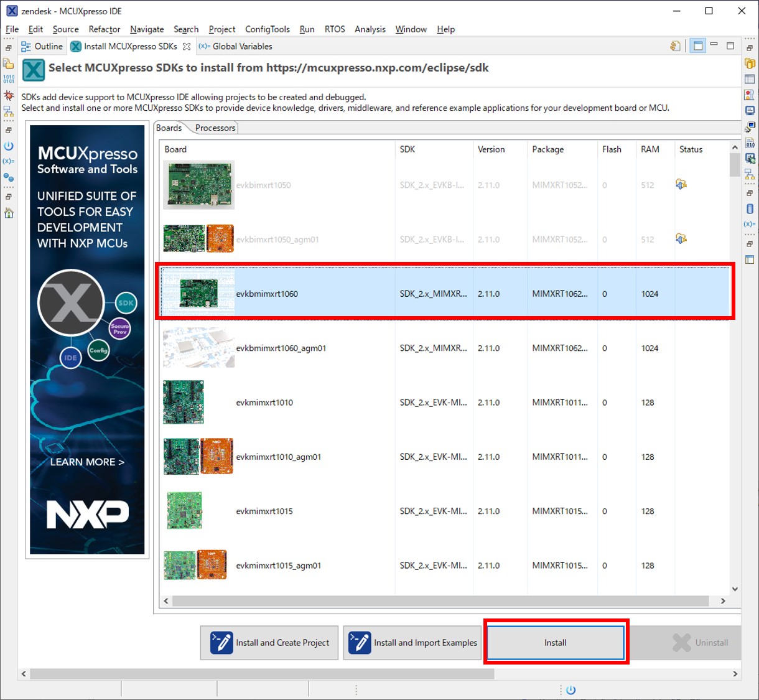Click the red bug debug icon in left sidebar
Image resolution: width=759 pixels, height=700 pixels.
(9, 95)
